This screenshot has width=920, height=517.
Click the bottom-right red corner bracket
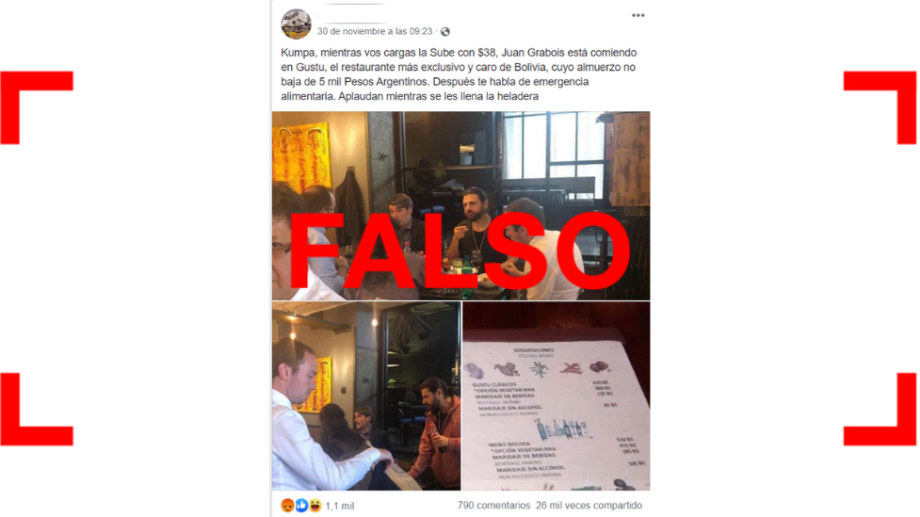tap(880, 409)
